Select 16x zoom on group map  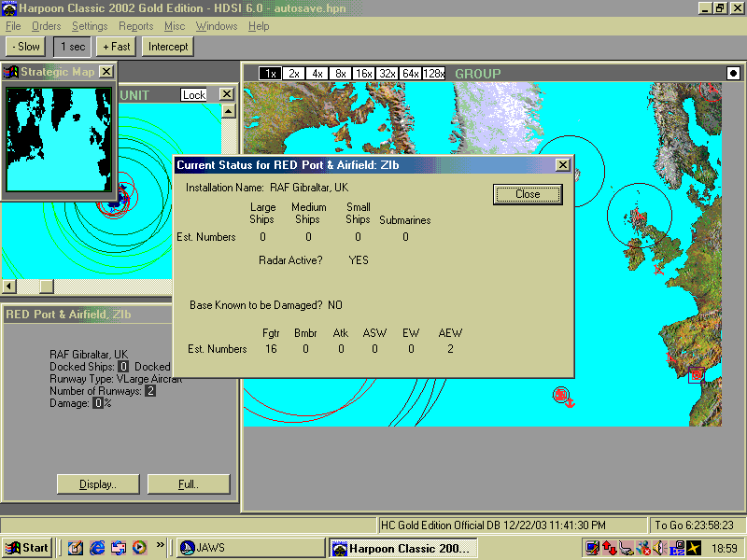pos(363,74)
